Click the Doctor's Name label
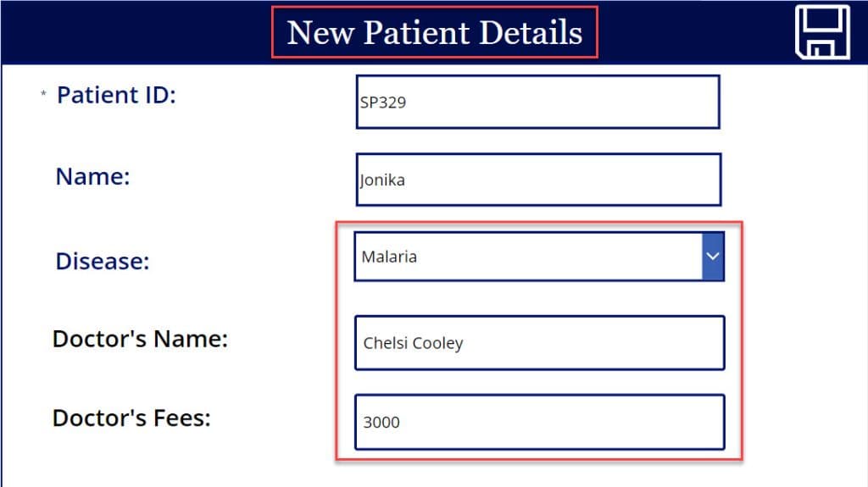The width and height of the screenshot is (868, 487). (140, 339)
